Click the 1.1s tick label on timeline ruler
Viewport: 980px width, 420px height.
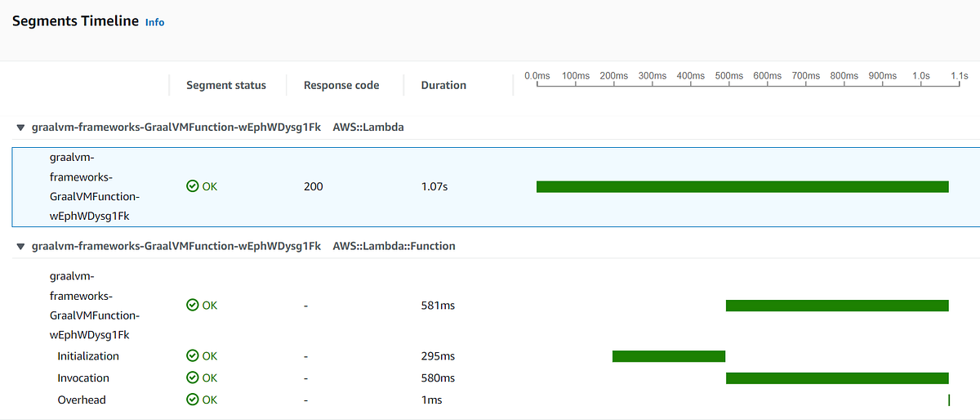tap(960, 76)
